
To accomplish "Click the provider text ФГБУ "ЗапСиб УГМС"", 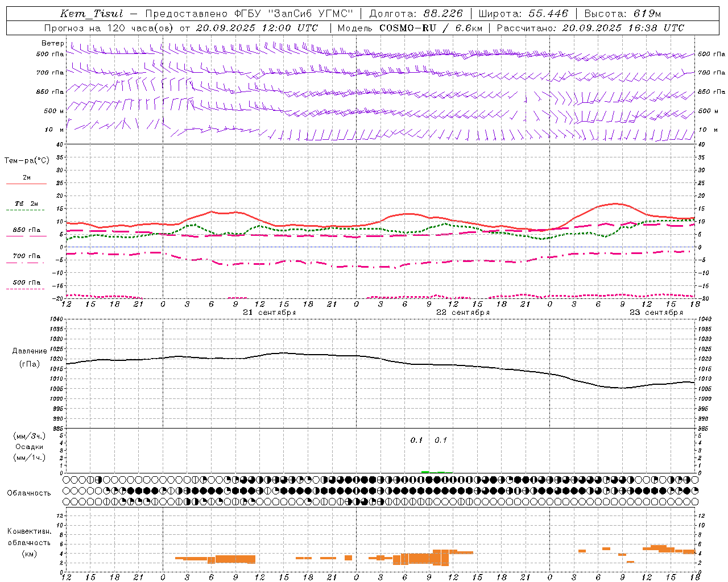I will [293, 14].
